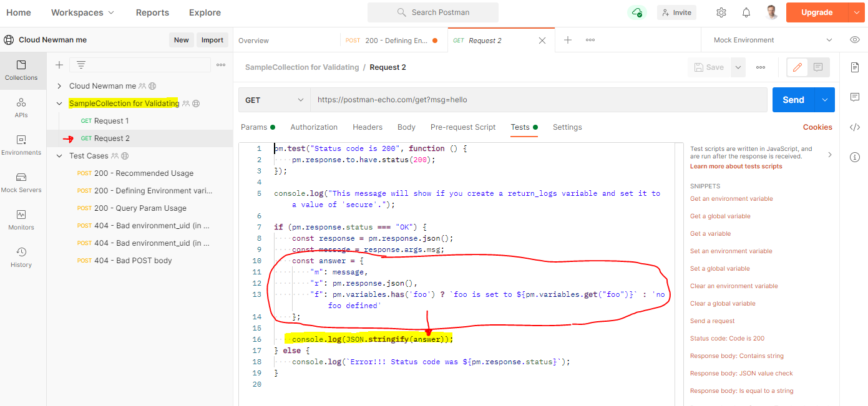This screenshot has height=406, width=868.
Task: Open a new tab with plus icon
Action: click(568, 40)
